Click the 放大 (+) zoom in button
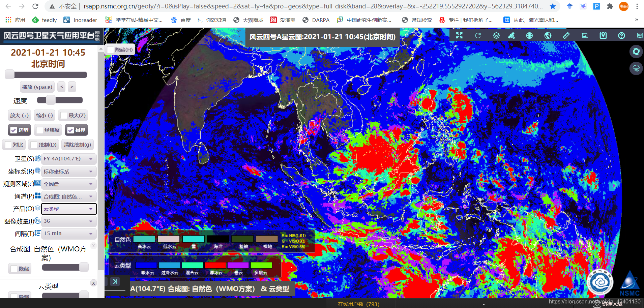This screenshot has height=308, width=644. pos(19,115)
